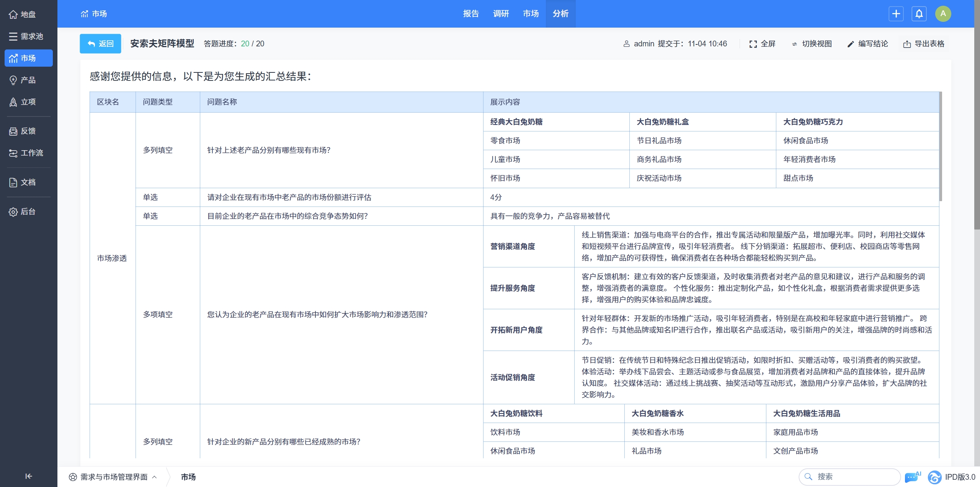The height and width of the screenshot is (487, 980).
Task: Switch to the 分析 tab
Action: coord(560,14)
